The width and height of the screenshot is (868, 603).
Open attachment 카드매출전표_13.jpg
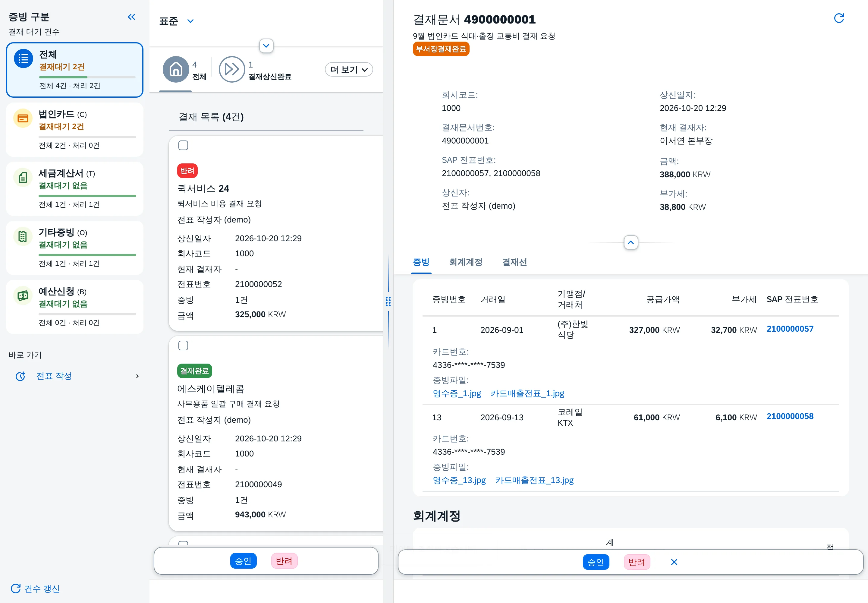pyautogui.click(x=534, y=481)
